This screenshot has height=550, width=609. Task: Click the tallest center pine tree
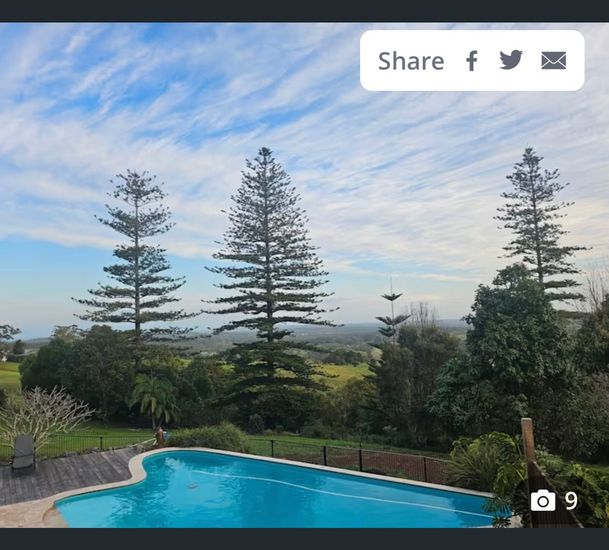click(268, 272)
